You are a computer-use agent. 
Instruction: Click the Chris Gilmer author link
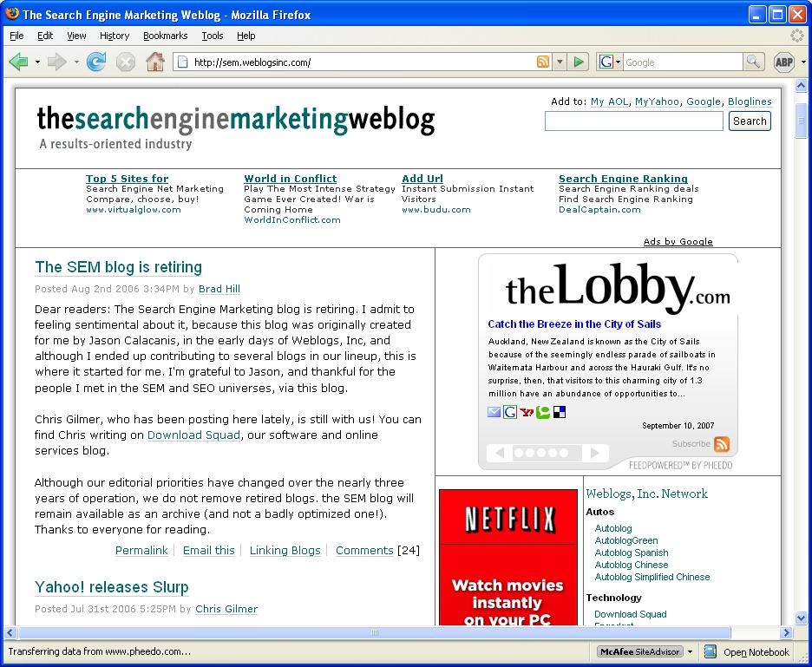[226, 609]
